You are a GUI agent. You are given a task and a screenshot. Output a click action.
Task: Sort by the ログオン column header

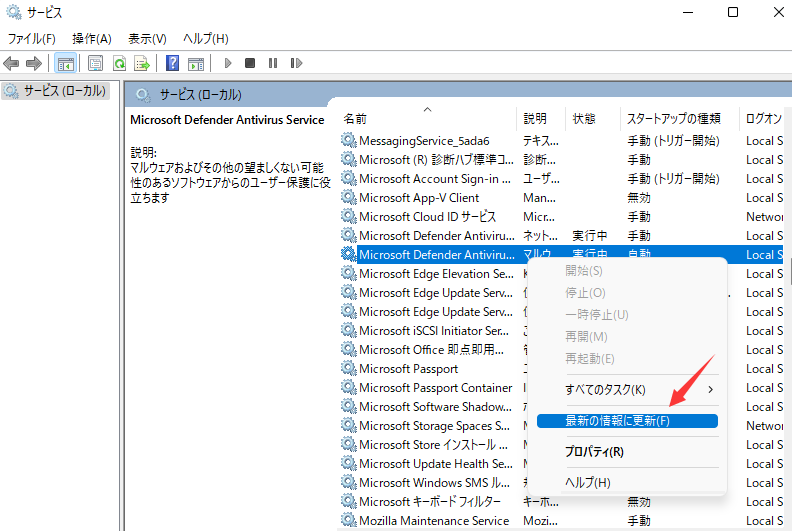point(763,119)
